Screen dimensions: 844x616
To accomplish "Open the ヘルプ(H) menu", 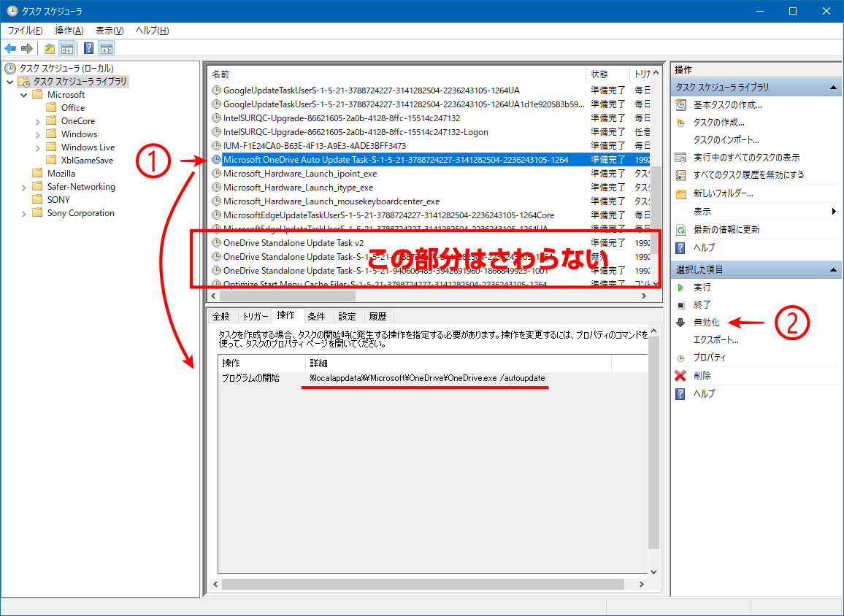I will pos(153,31).
